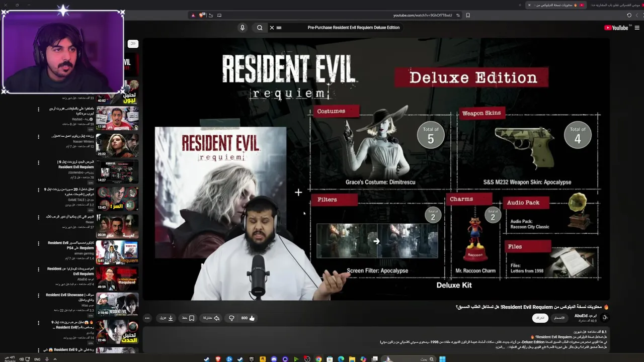The width and height of the screenshot is (644, 362).
Task: Click the browser address bar youtube.com/watch
Action: pyautogui.click(x=423, y=15)
